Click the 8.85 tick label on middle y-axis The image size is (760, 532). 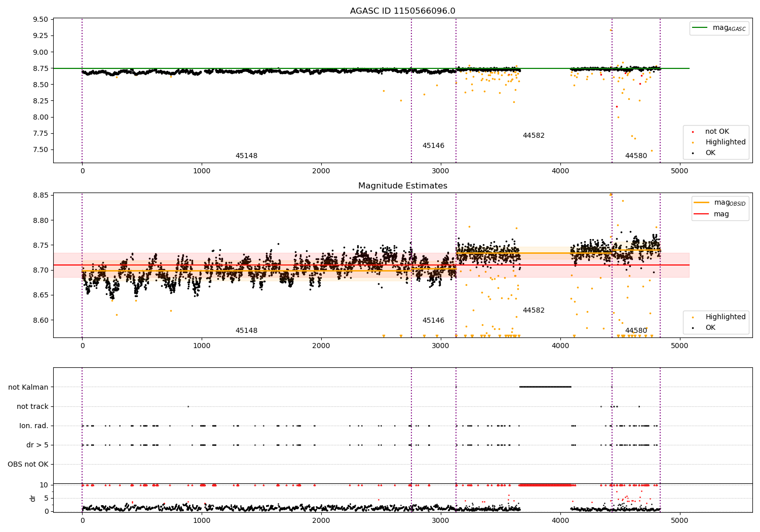(x=40, y=196)
